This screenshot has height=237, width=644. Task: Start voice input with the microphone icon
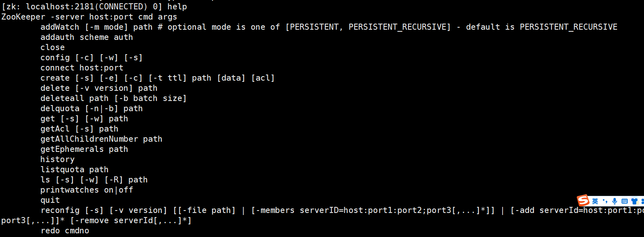(615, 201)
